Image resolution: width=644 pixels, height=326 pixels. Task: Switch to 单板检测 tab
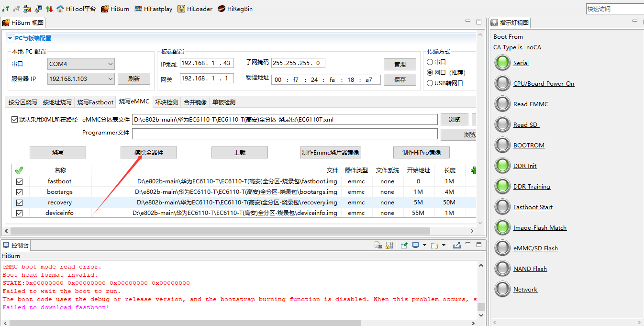pyautogui.click(x=224, y=102)
